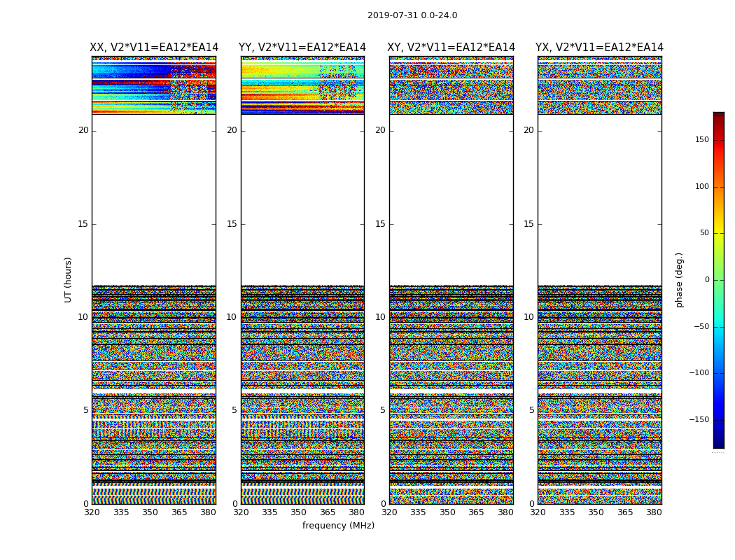The image size is (735, 560).
Task: Click the frequency (MHz) axis label
Action: pos(338,526)
